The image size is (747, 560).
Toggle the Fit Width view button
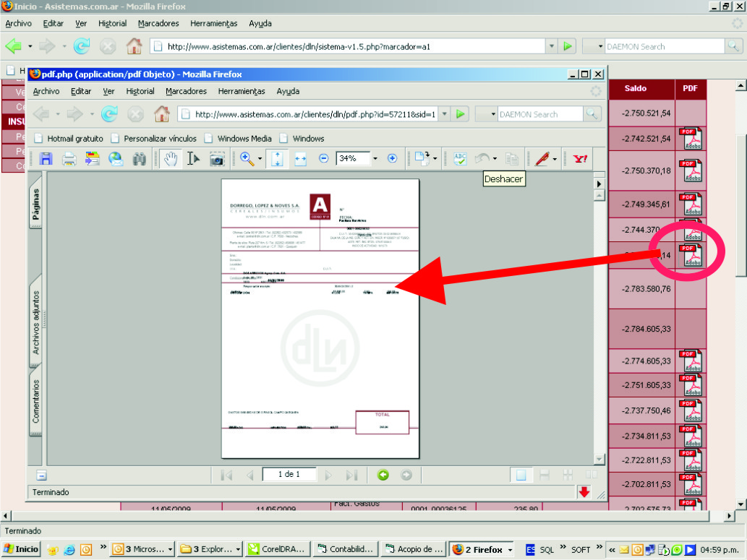[301, 159]
